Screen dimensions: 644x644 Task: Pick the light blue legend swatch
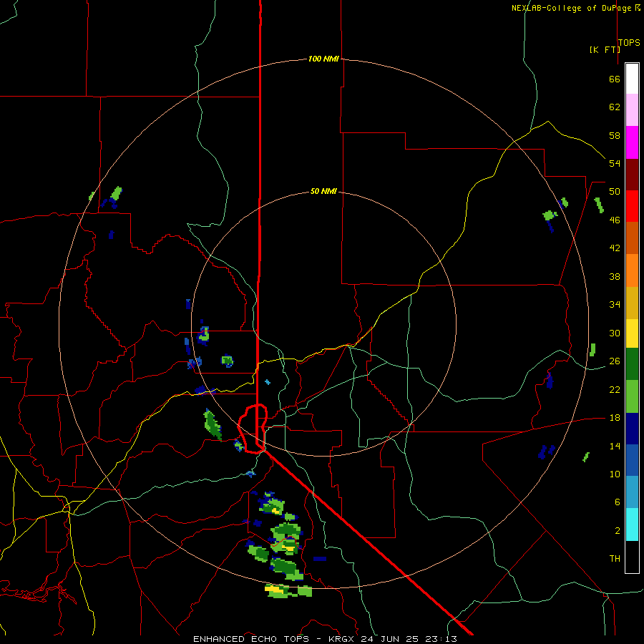pyautogui.click(x=632, y=492)
